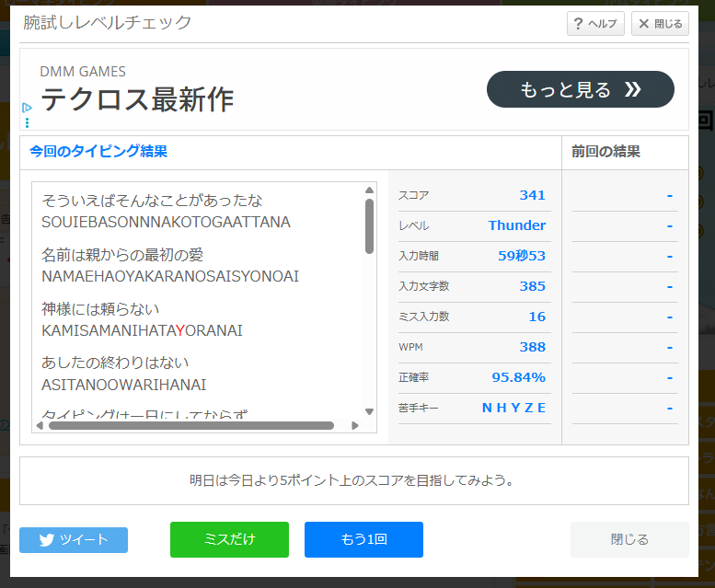Click the SOUIEBASONNNAKOTOGAATTANA romaji line

click(166, 222)
